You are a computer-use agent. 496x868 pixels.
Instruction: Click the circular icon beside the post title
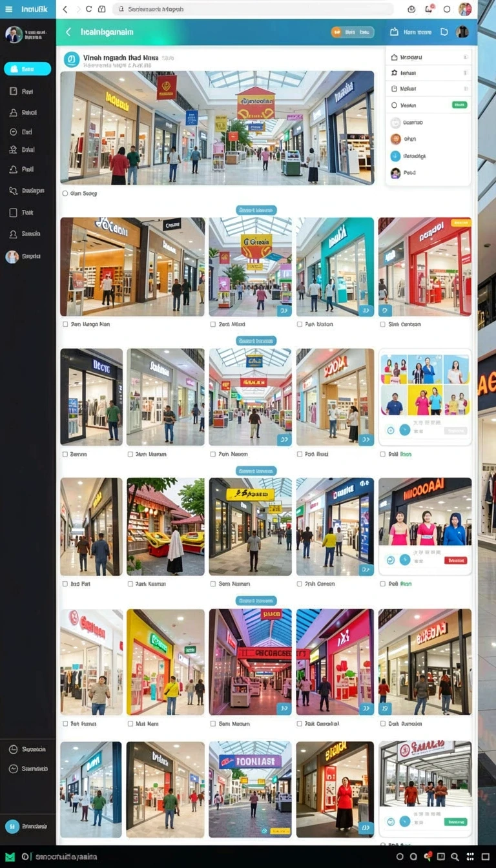tap(72, 60)
